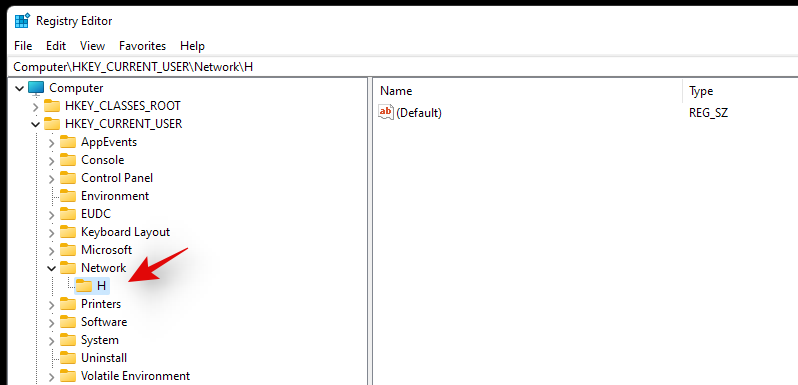798x385 pixels.
Task: Click the Volatile Environment folder icon
Action: [x=68, y=376]
